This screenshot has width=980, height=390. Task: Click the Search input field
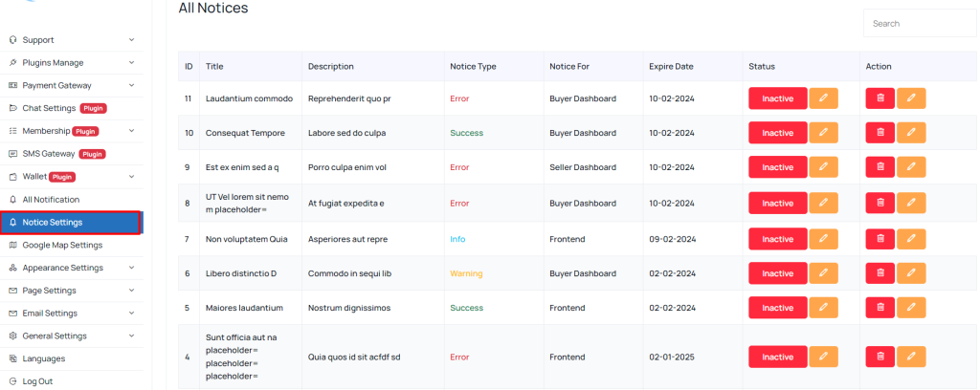(920, 23)
